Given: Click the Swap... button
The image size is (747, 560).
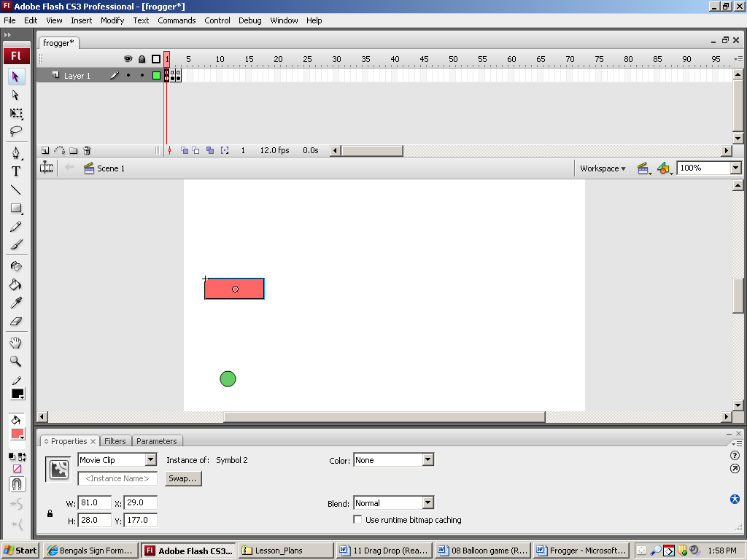Looking at the screenshot, I should coord(183,479).
